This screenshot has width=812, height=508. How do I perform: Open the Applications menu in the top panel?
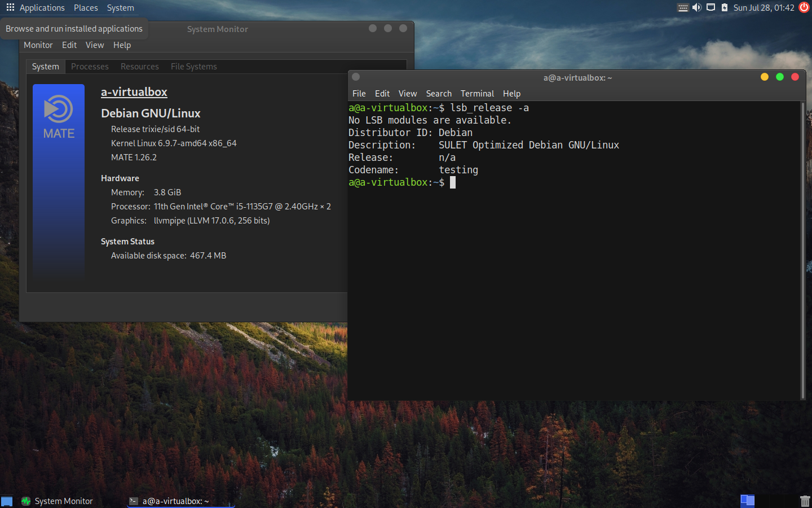click(x=42, y=8)
